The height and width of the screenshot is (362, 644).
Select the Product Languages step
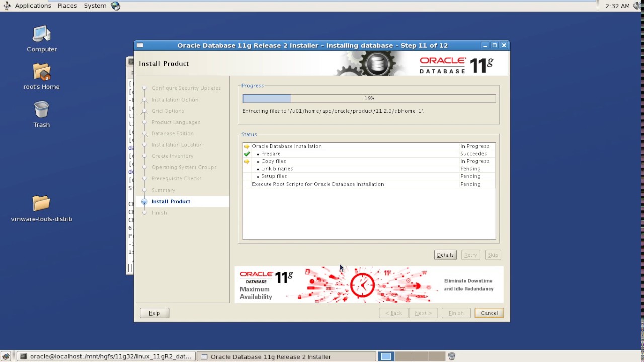pyautogui.click(x=176, y=122)
